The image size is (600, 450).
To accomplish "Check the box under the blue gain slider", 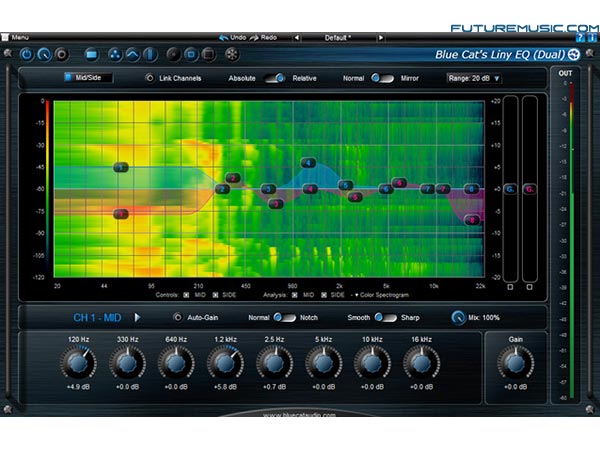I will point(510,287).
